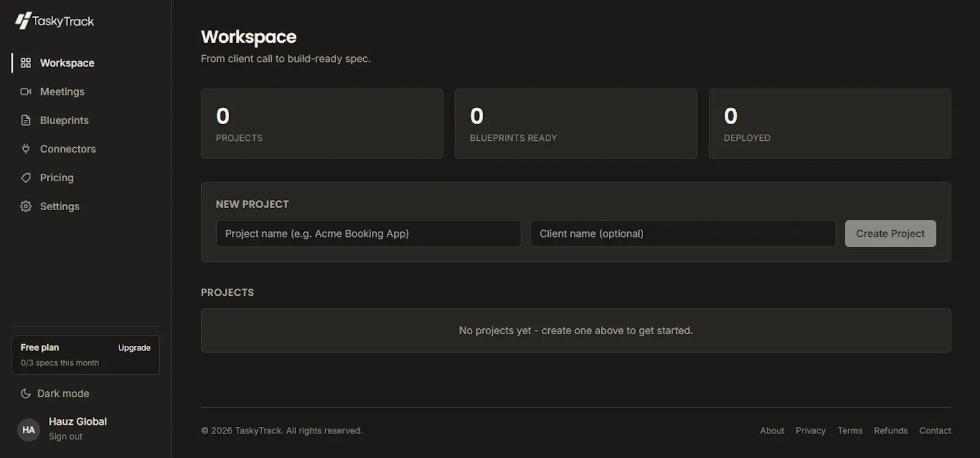This screenshot has height=458, width=980.
Task: Click the TaskyTrack lightning logo icon
Action: point(23,21)
